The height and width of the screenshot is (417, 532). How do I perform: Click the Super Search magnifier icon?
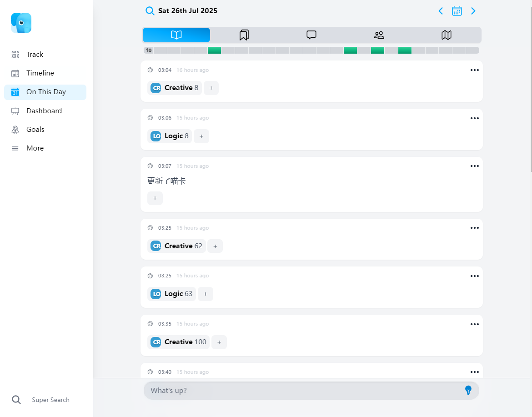pyautogui.click(x=16, y=400)
